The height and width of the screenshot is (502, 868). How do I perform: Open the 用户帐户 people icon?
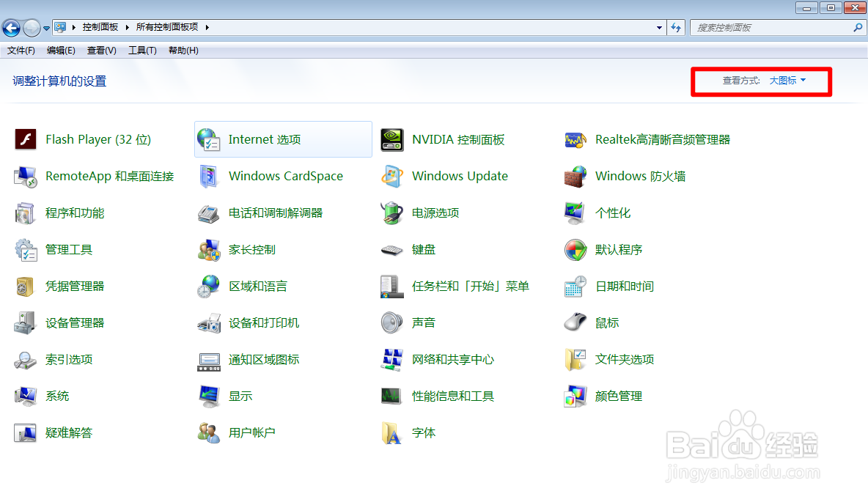click(209, 433)
